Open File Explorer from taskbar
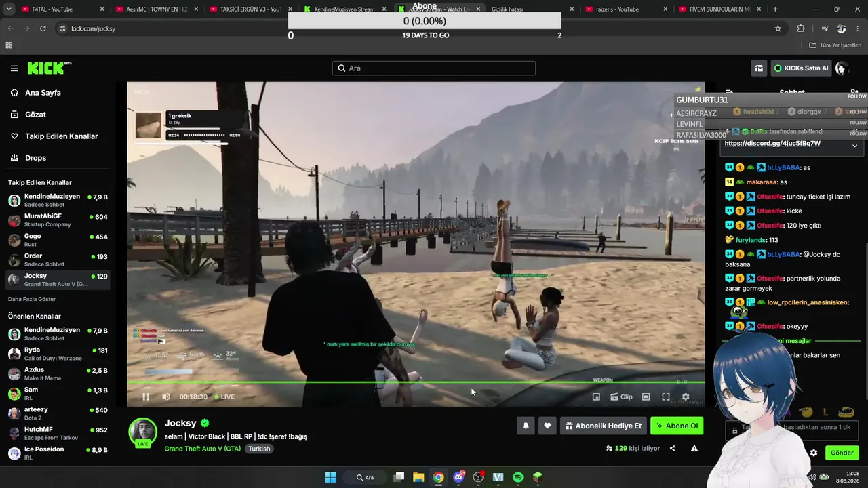The height and width of the screenshot is (488, 868). [x=418, y=477]
